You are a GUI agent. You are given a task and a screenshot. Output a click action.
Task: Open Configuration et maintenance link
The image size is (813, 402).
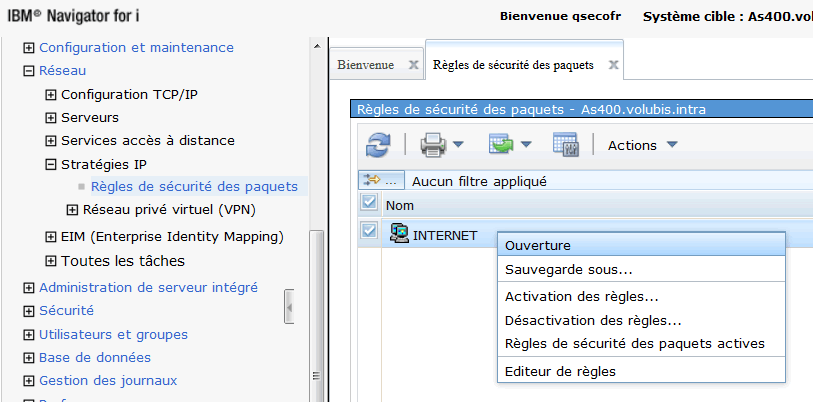pyautogui.click(x=136, y=47)
